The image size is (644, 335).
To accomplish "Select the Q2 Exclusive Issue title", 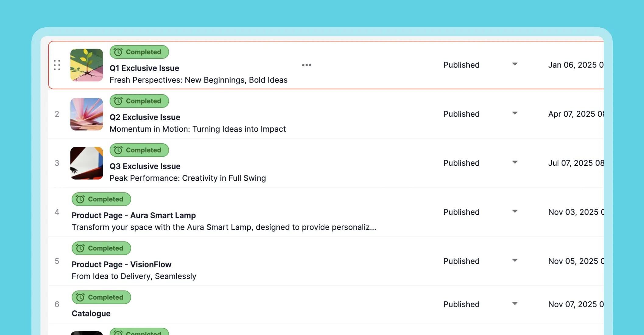I will click(x=145, y=117).
